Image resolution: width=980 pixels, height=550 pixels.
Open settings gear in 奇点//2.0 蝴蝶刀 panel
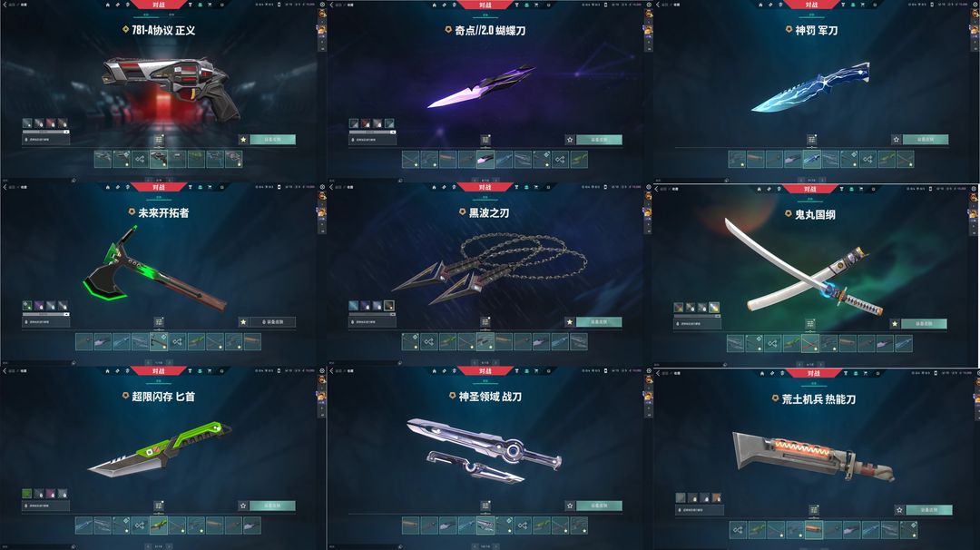pos(648,5)
